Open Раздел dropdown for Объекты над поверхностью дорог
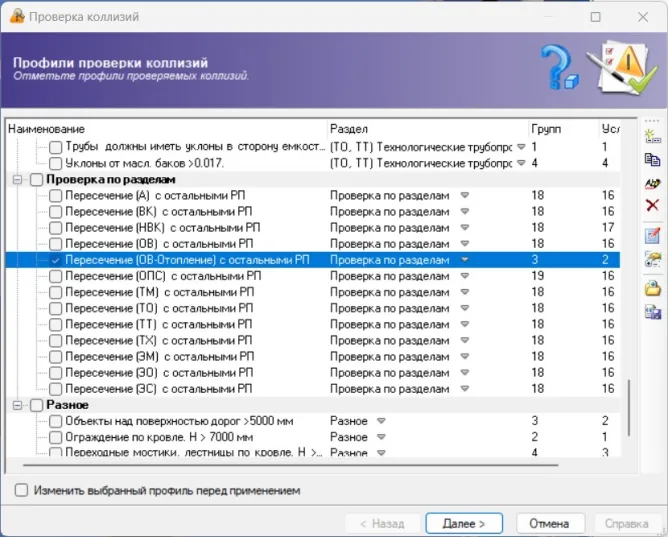Viewport: 668px width, 537px height. (x=380, y=421)
